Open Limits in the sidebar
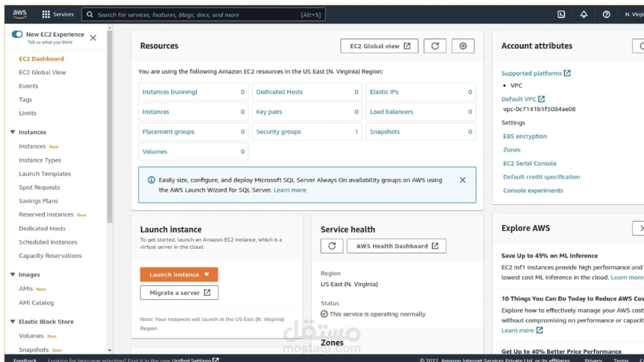Viewport: 644px width, 362px height. pyautogui.click(x=28, y=113)
